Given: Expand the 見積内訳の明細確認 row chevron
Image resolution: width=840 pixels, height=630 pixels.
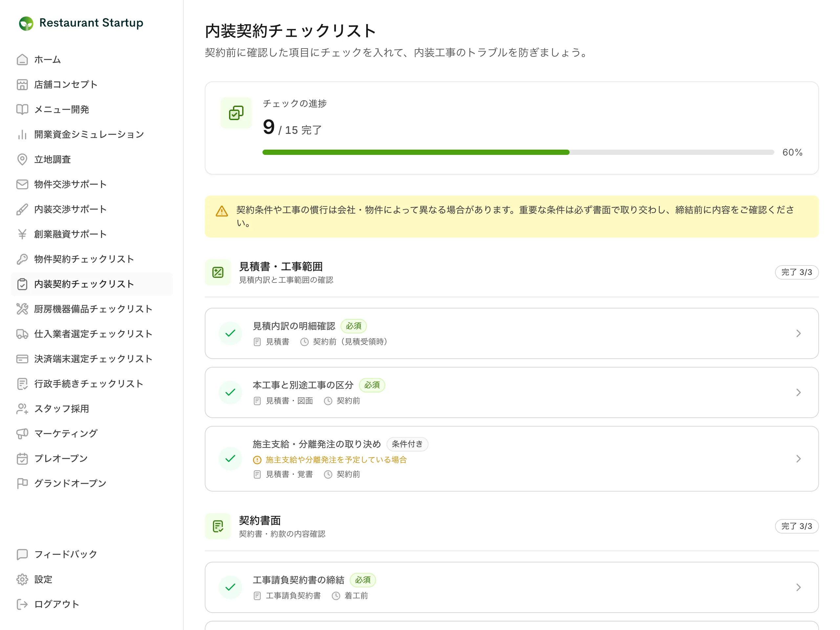Looking at the screenshot, I should (798, 333).
